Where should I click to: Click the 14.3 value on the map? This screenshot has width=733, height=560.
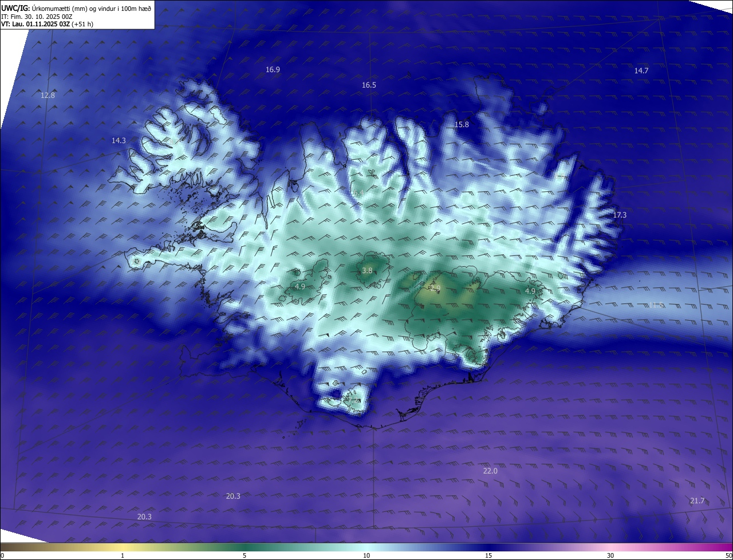[119, 140]
